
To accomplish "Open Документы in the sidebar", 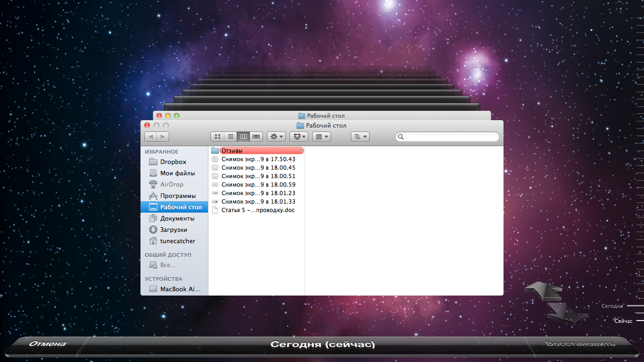I will coord(174,218).
